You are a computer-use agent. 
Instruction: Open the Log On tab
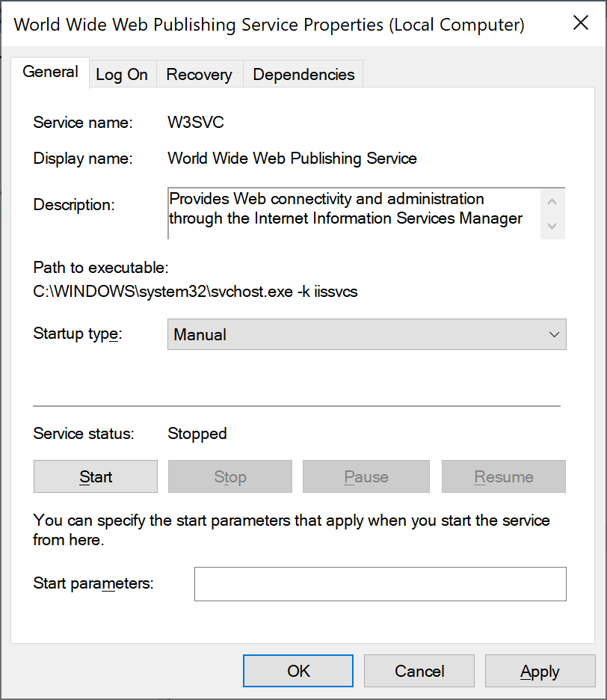click(122, 75)
